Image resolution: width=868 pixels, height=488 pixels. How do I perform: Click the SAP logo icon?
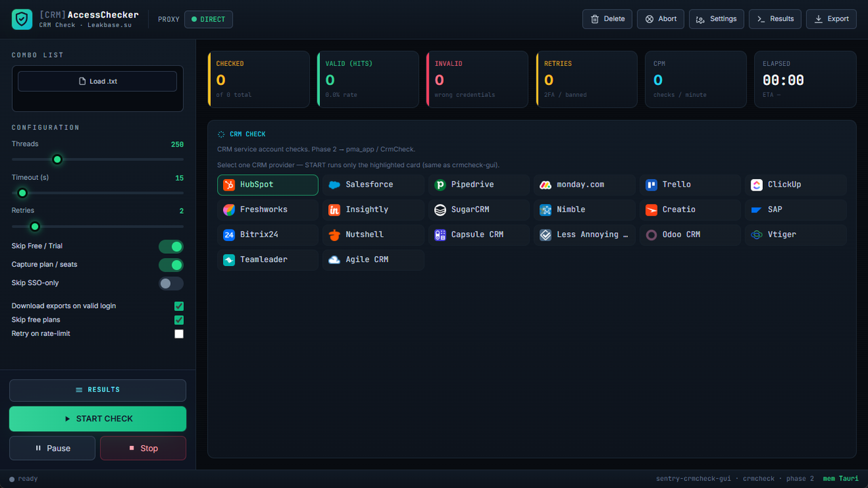pyautogui.click(x=757, y=210)
